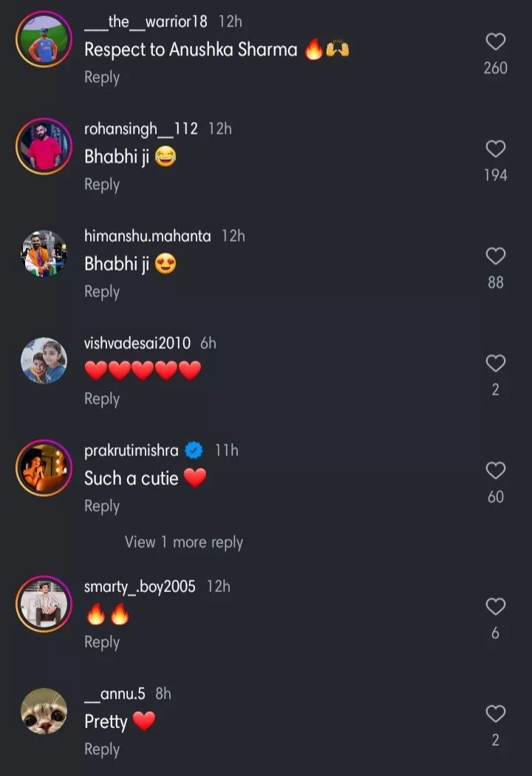Viewport: 532px width, 776px height.
Task: Like rohansingh__112's comment
Action: point(495,149)
